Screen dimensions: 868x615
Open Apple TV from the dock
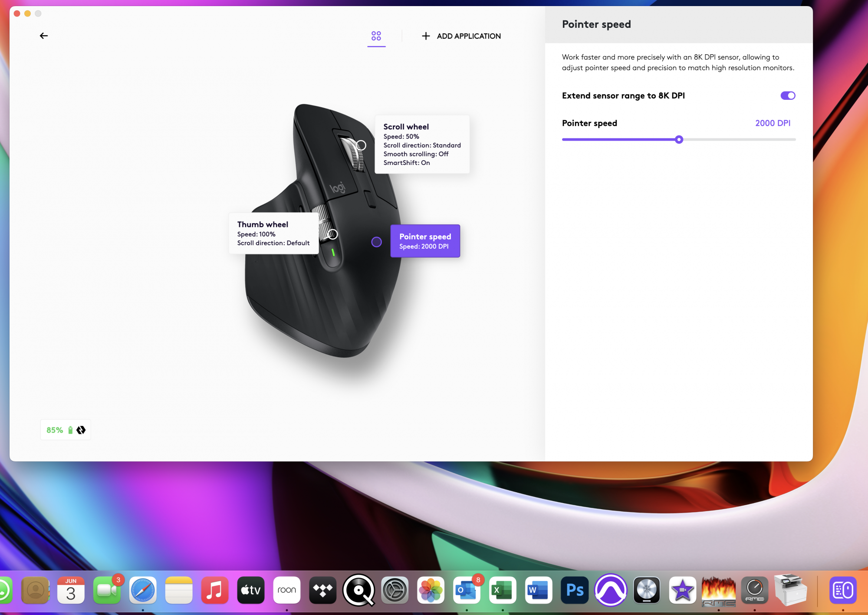[251, 590]
